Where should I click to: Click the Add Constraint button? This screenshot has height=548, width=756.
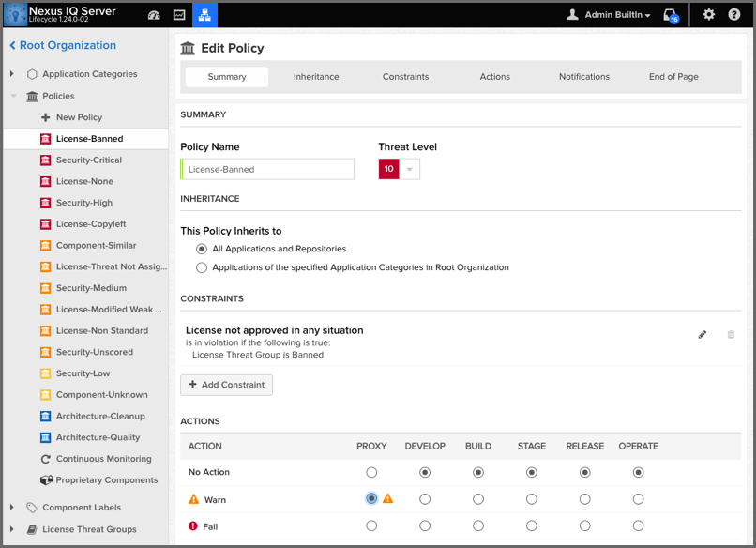pos(226,385)
